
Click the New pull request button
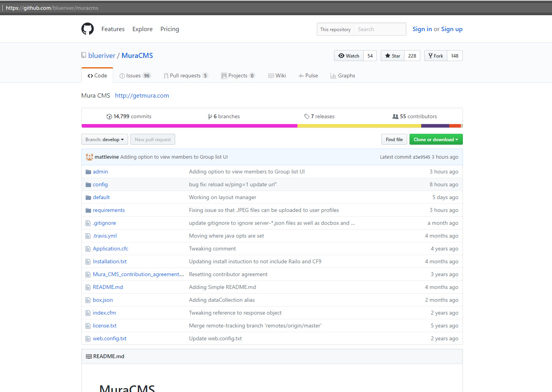coord(153,139)
